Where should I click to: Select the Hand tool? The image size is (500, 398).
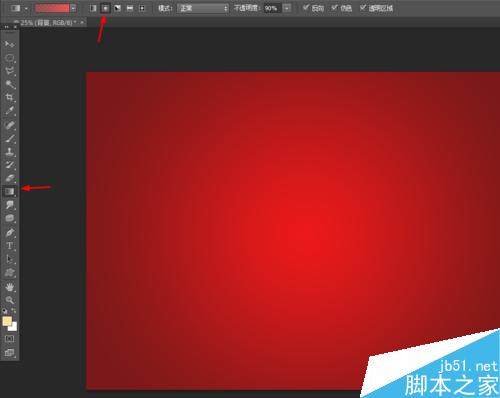9,287
